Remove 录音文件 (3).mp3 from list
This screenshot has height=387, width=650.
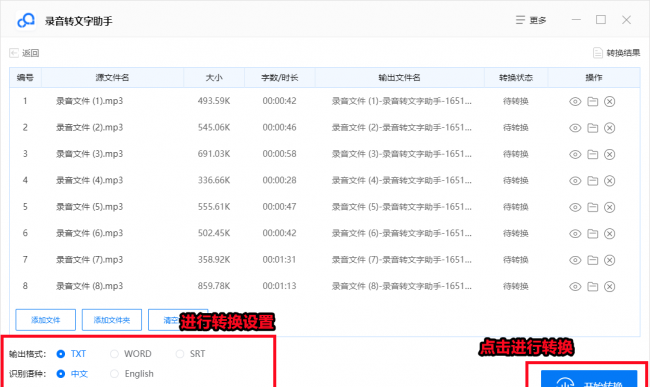(609, 155)
